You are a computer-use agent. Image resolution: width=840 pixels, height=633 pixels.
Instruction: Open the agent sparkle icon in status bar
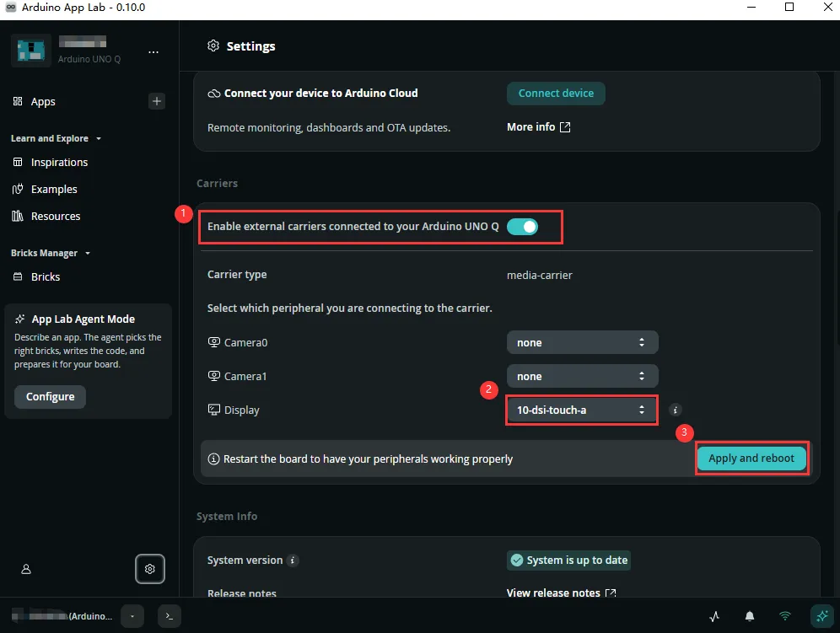point(821,616)
